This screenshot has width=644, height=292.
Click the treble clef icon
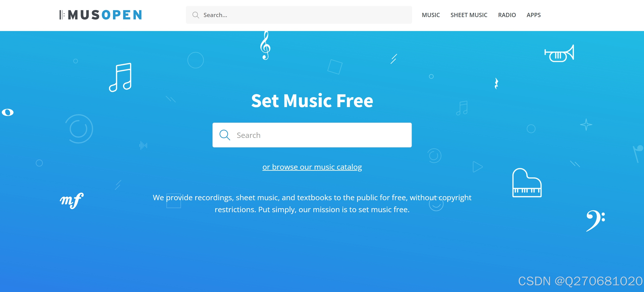[265, 45]
